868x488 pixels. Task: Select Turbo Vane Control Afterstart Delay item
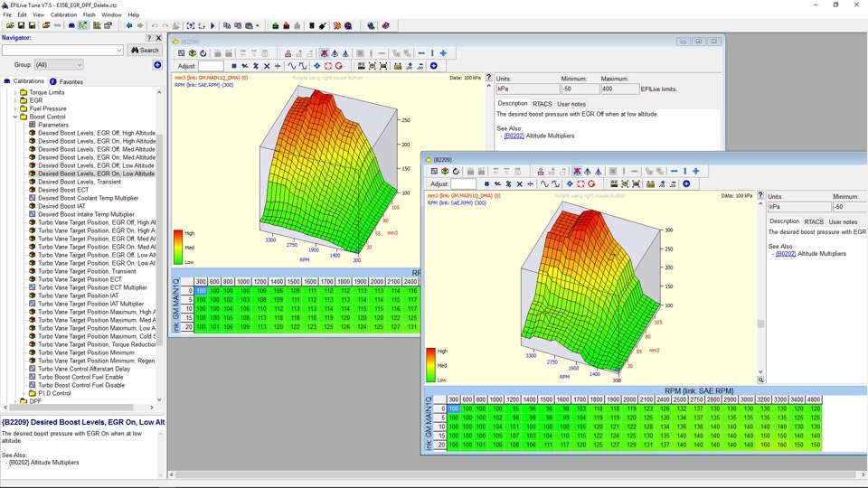(x=83, y=369)
